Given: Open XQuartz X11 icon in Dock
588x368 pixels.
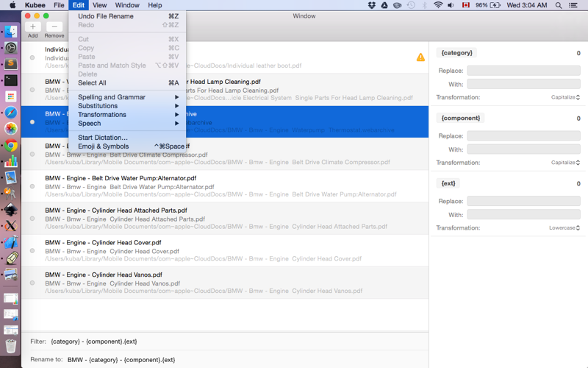Looking at the screenshot, I should [x=11, y=226].
